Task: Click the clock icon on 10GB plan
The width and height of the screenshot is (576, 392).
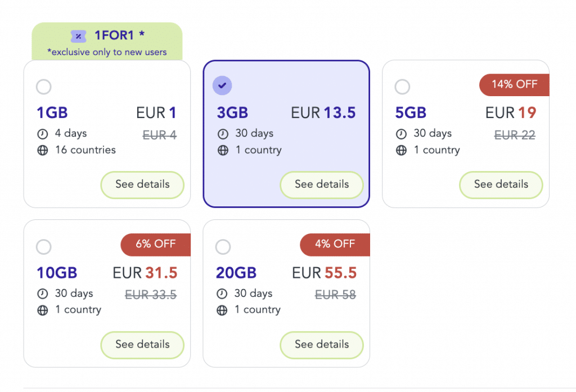Action: [x=42, y=294]
